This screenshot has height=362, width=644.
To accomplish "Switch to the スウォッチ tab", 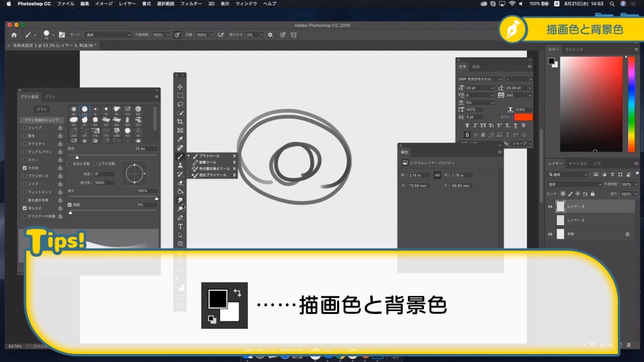I will click(x=574, y=49).
